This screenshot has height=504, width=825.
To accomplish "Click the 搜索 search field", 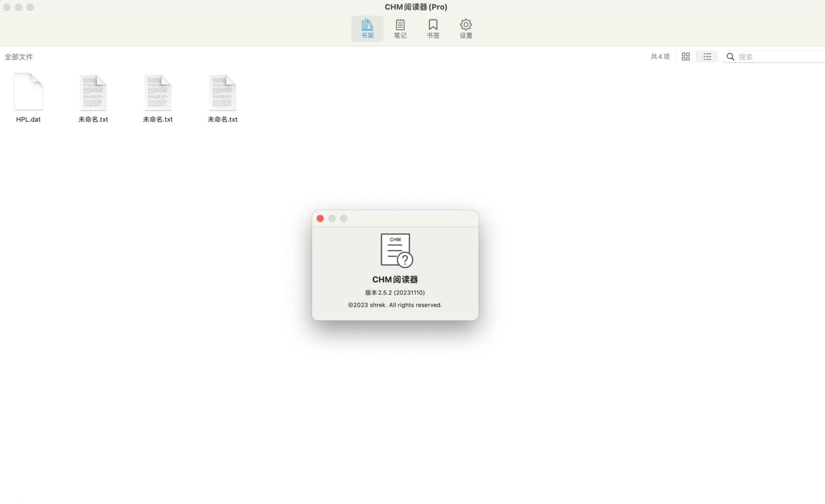I will pos(774,57).
